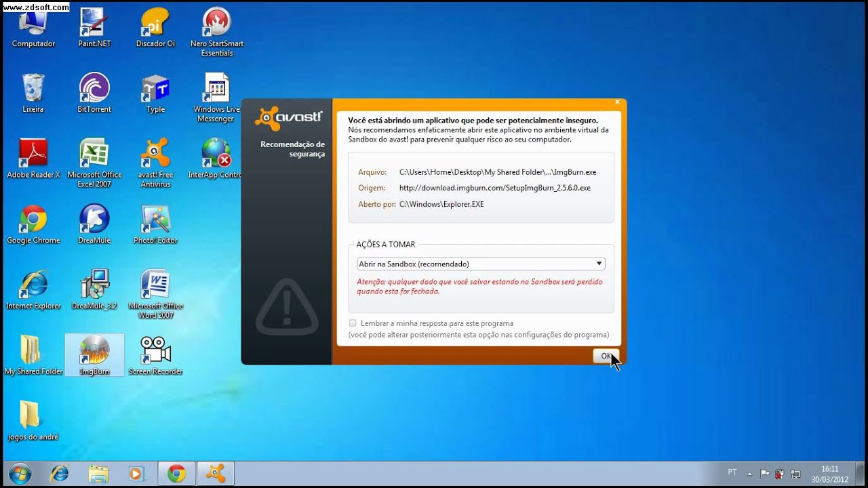Screen dimensions: 868x488
Task: Open Microsoft Office Word 2007 shortcut
Action: click(155, 295)
